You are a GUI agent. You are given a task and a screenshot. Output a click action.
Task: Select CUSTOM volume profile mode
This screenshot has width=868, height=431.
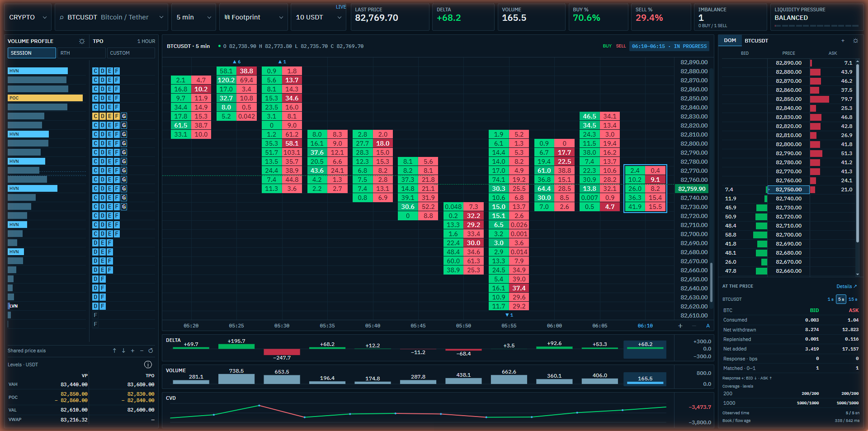pyautogui.click(x=131, y=53)
